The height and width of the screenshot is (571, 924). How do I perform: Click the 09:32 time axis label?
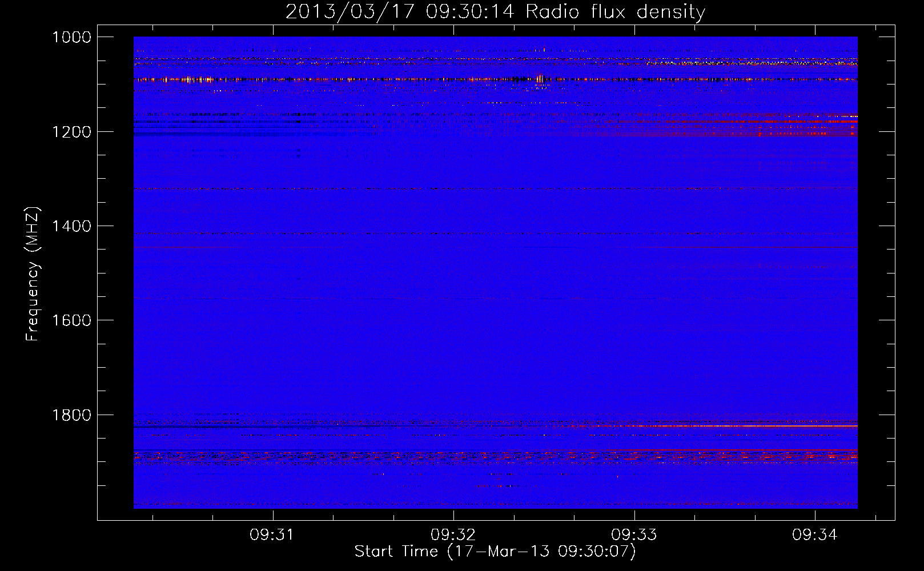(453, 534)
